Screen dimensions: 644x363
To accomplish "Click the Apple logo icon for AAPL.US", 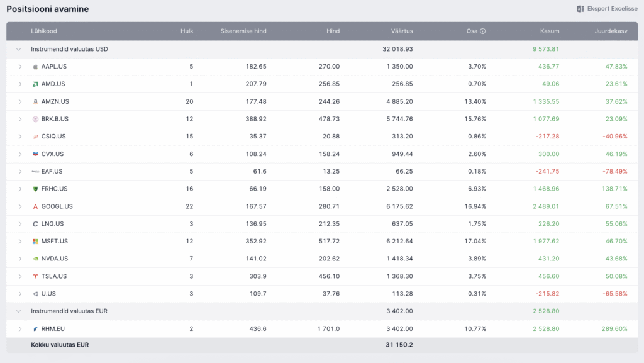I will 36,67.
